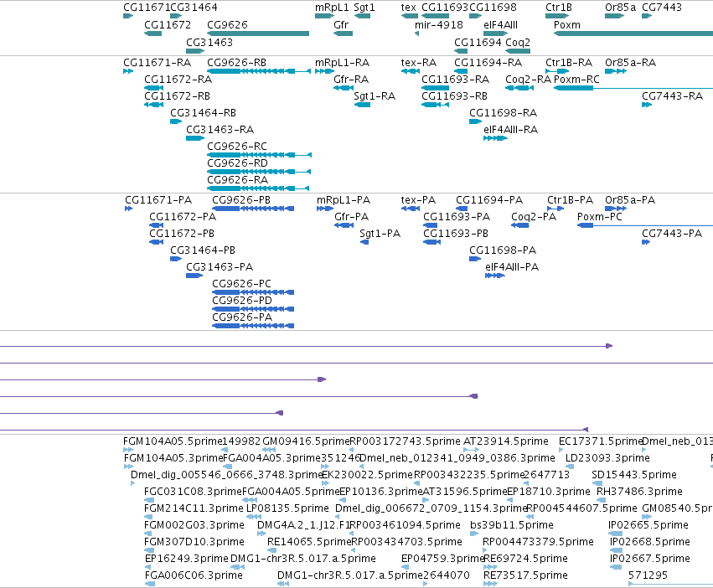Image resolution: width=713 pixels, height=588 pixels.
Task: Select the CG31464-RB transcript label
Action: 203,113
